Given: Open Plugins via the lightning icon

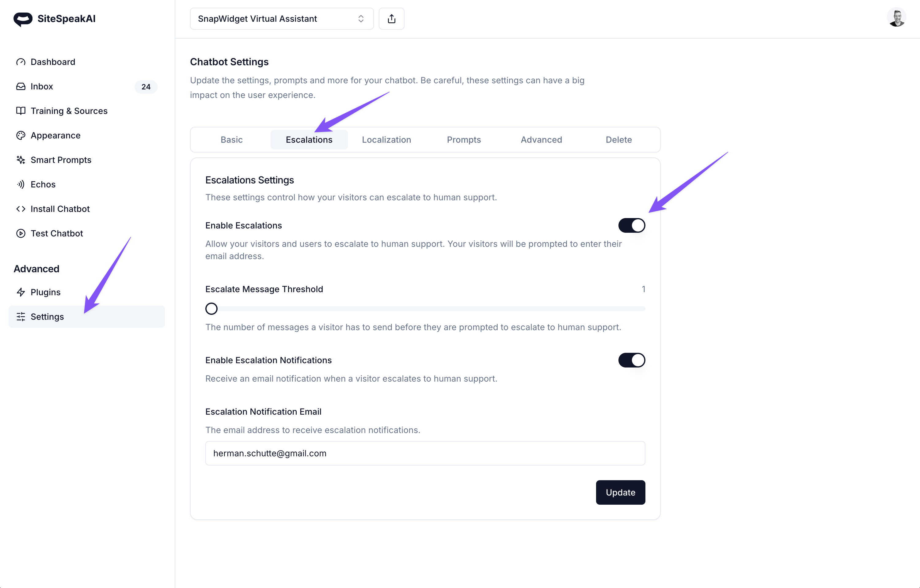Looking at the screenshot, I should 21,292.
